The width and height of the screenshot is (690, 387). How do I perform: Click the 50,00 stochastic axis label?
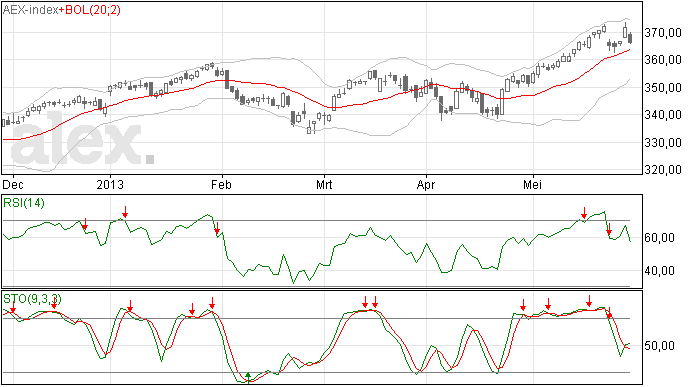click(659, 346)
